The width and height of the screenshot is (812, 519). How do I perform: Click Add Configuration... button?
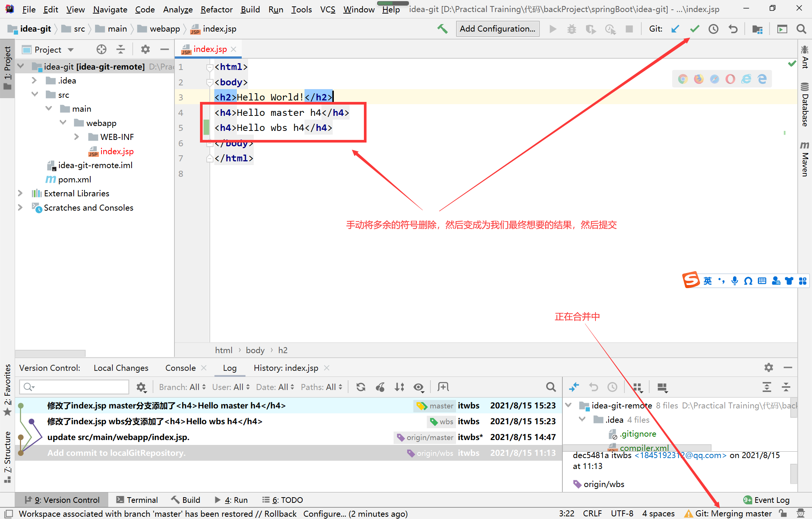point(497,29)
